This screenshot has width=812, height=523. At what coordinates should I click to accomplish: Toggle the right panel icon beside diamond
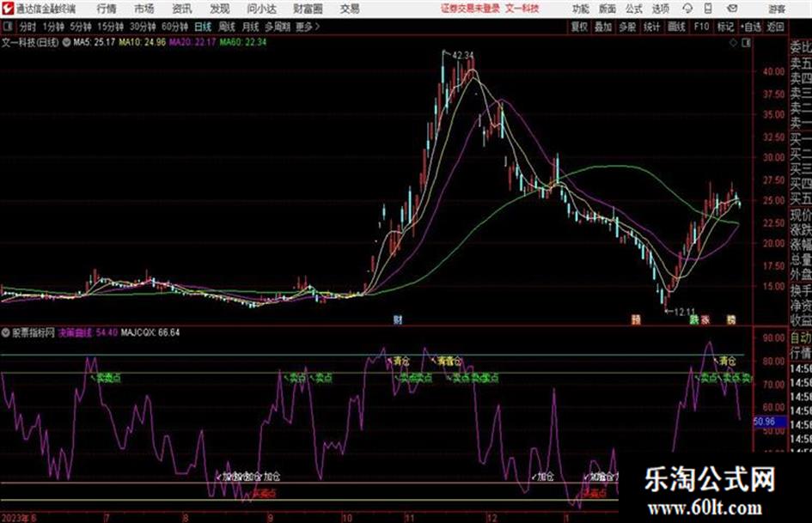[746, 43]
